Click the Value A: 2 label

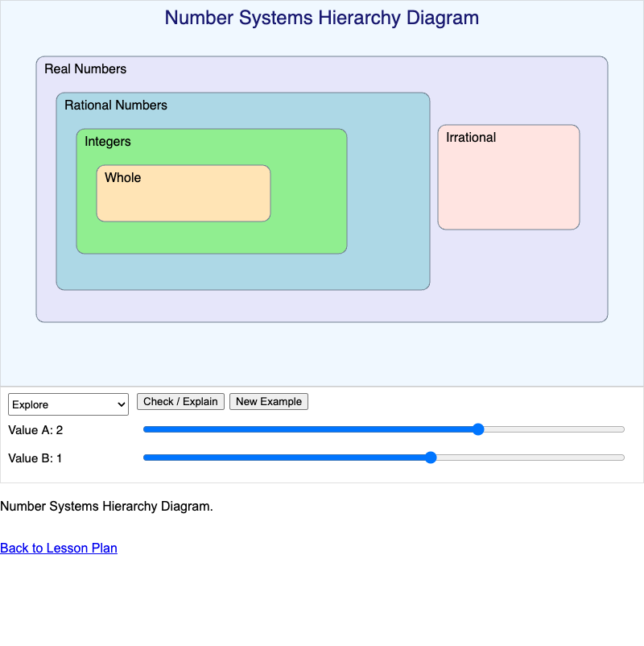[35, 430]
